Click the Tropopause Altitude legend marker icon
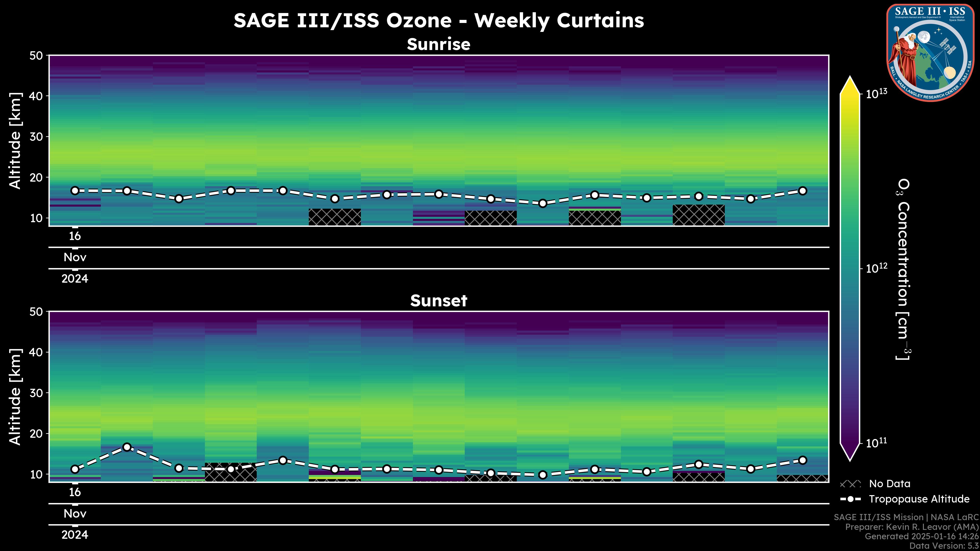Image resolution: width=980 pixels, height=551 pixels. tap(850, 499)
